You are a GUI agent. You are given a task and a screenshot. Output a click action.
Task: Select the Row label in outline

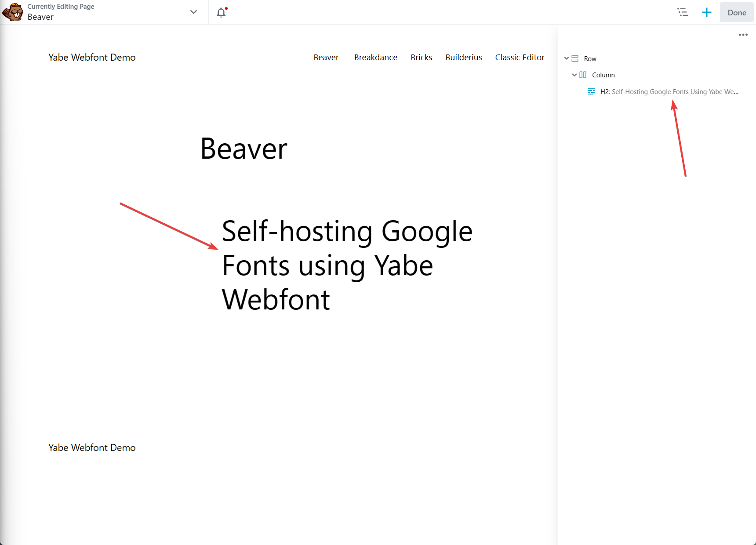[x=590, y=59]
